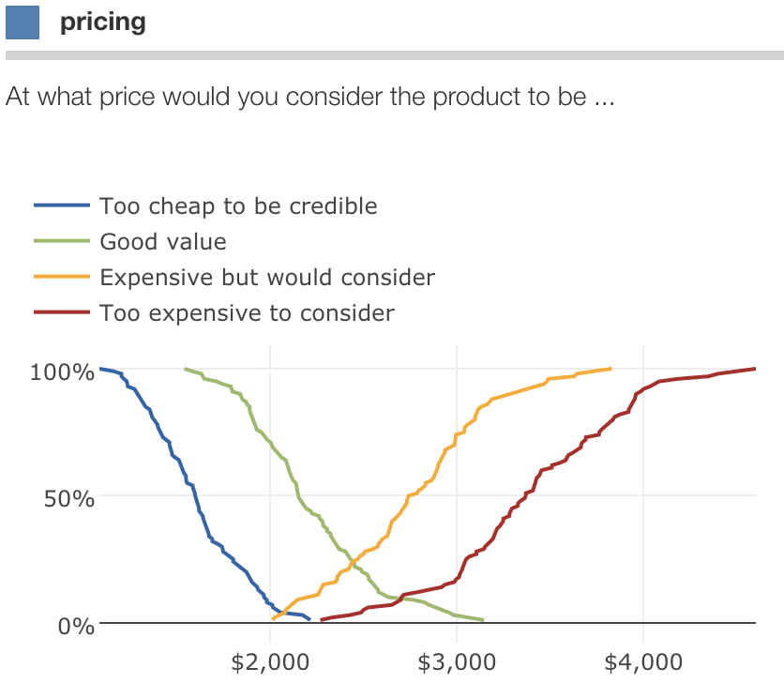Toggle the 'Good value' legend label
This screenshot has width=784, height=698.
click(163, 241)
